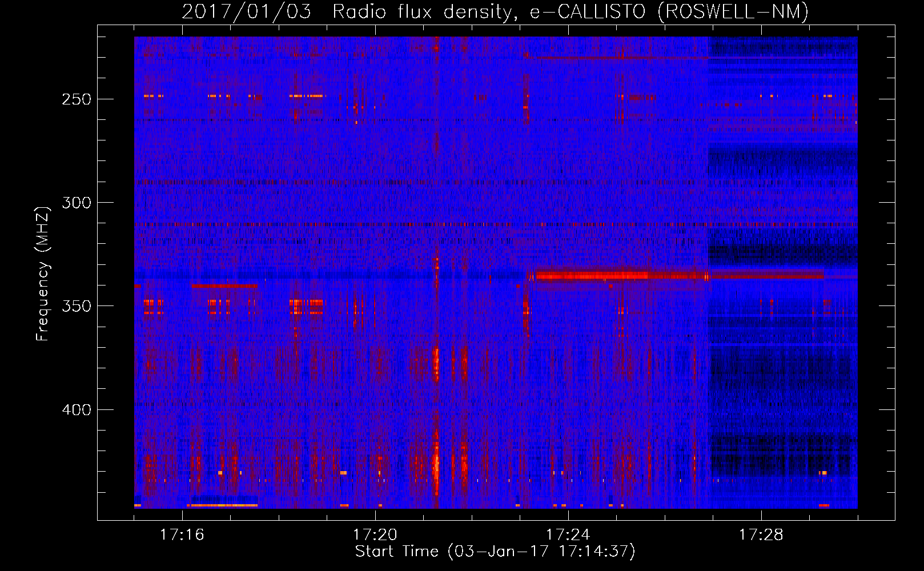Select the 350 frequency tick label
Viewport: 924px width, 571px height.
point(77,306)
